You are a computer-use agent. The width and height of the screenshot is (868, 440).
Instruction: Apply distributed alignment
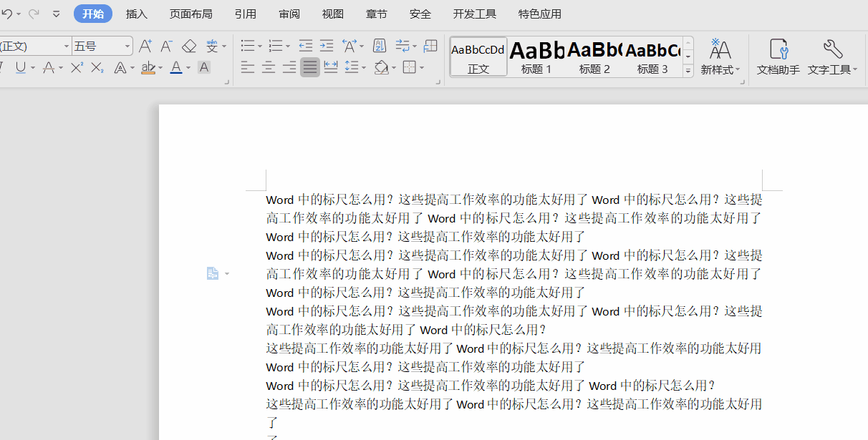click(x=331, y=67)
